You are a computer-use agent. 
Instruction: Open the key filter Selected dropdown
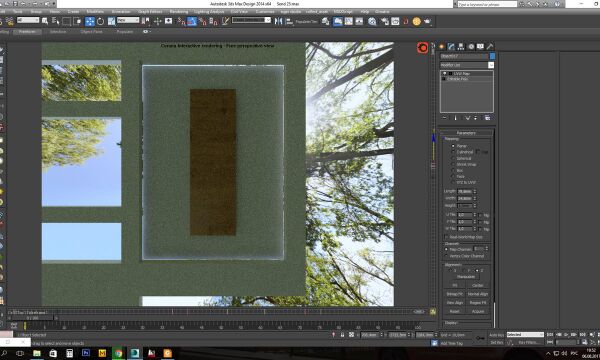525,334
